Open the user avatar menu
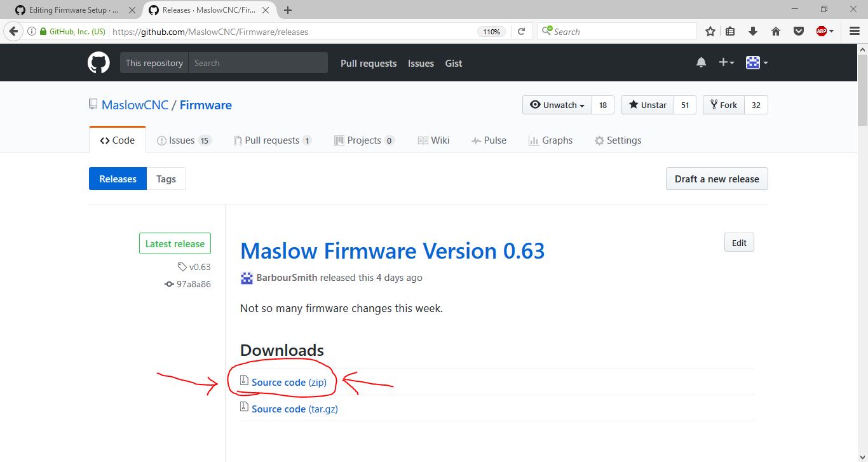The image size is (868, 462). click(757, 62)
